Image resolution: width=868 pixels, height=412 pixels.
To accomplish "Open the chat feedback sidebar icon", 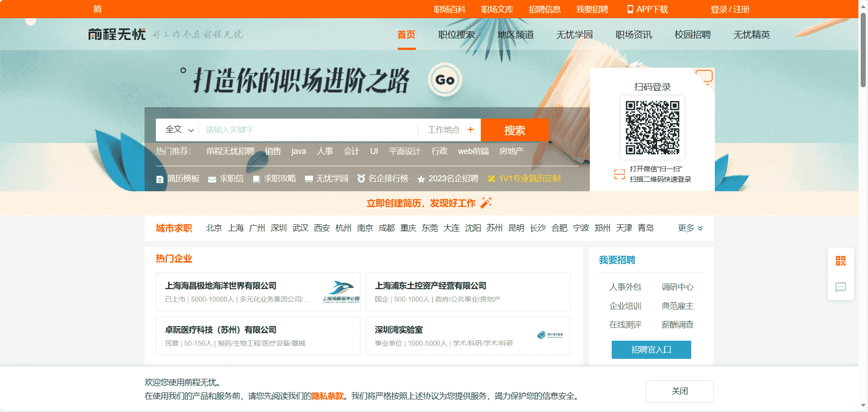I will 840,287.
